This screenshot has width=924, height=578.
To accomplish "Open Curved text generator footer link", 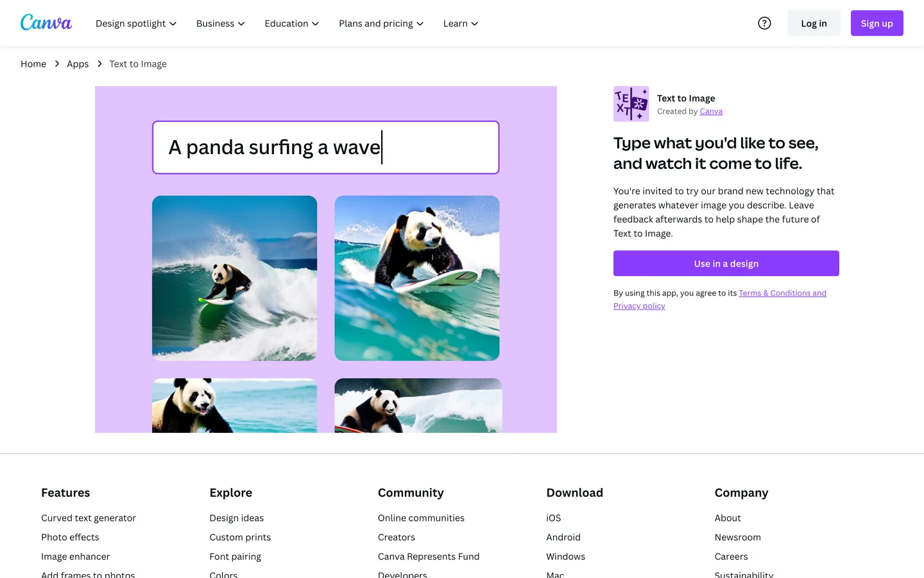I will [89, 518].
